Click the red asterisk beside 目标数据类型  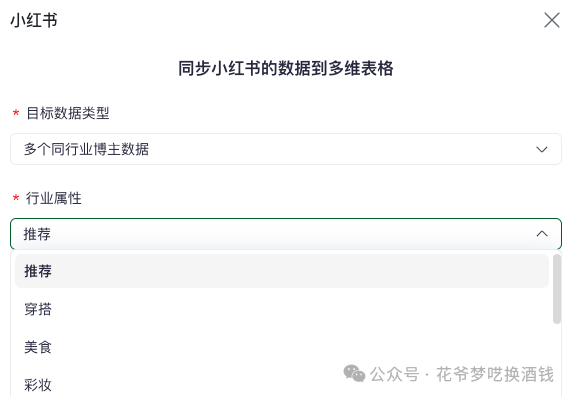(x=16, y=112)
